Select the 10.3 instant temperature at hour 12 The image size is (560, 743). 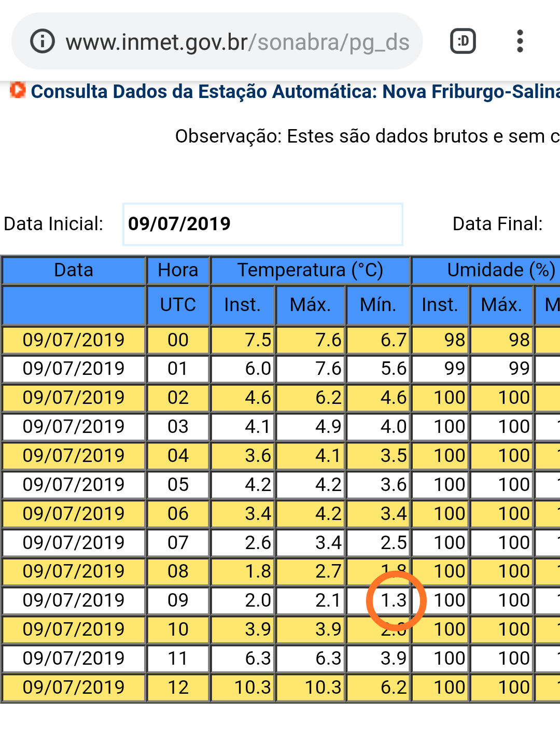tap(243, 688)
